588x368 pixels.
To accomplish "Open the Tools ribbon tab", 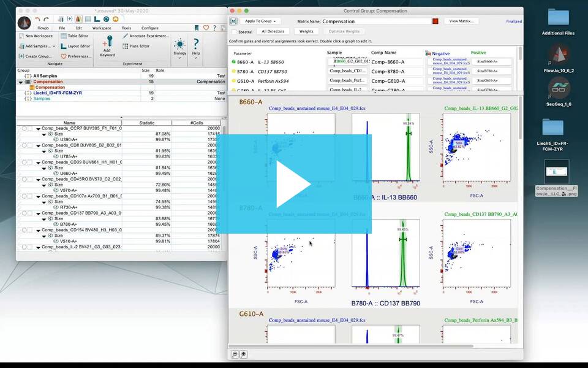I will pyautogui.click(x=126, y=28).
